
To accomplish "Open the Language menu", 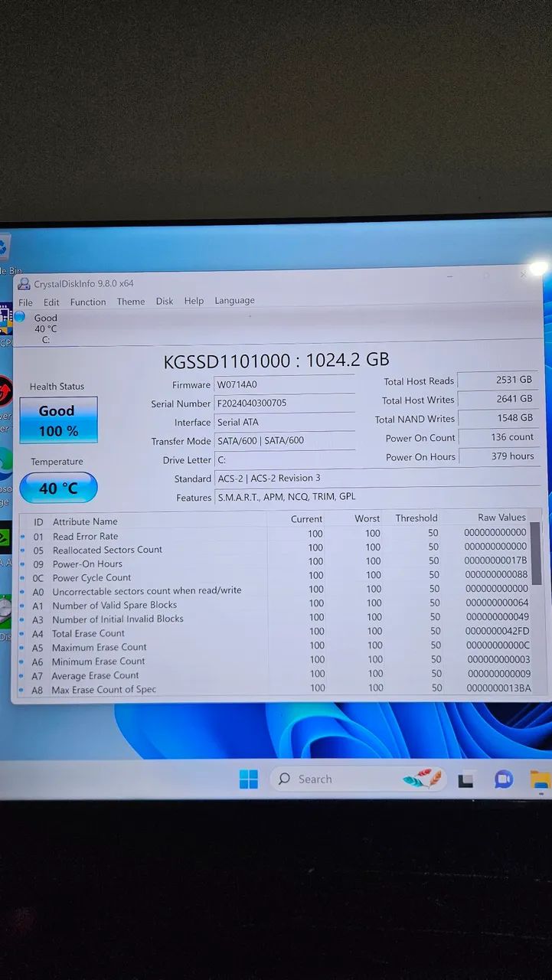I will tap(234, 300).
